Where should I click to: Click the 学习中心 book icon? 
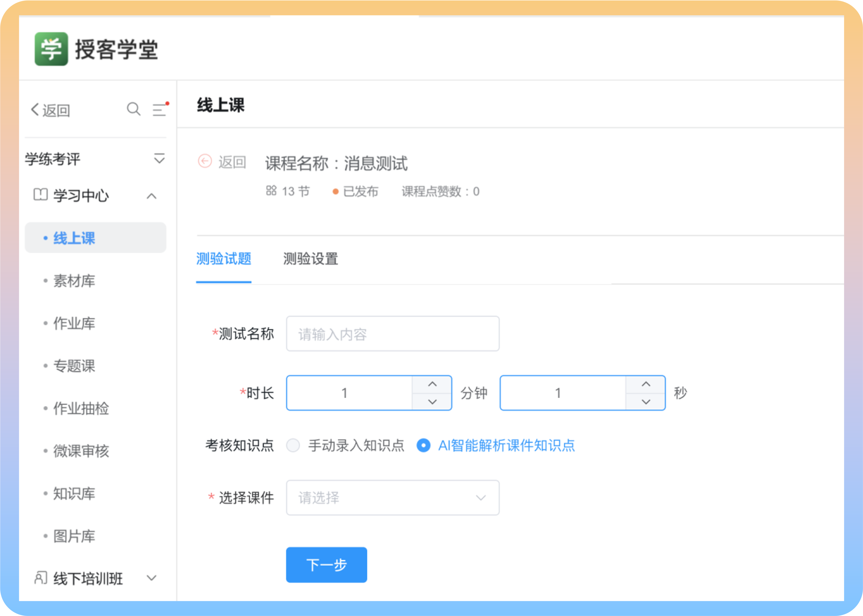point(41,195)
